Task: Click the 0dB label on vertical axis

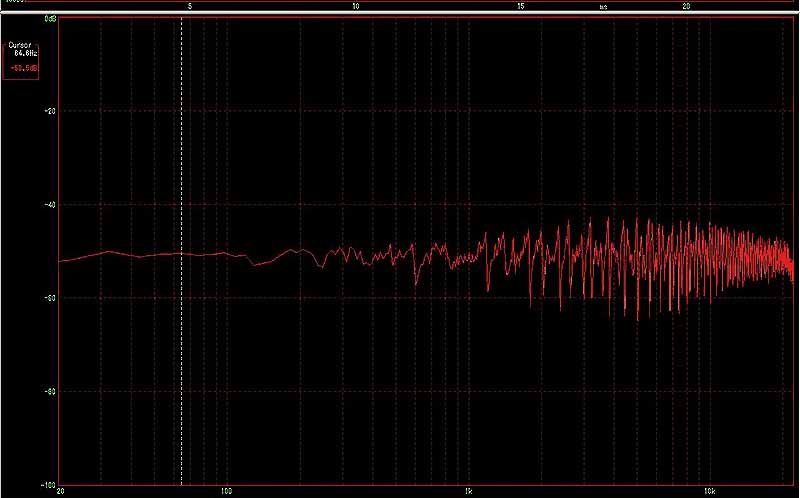Action: 50,20
